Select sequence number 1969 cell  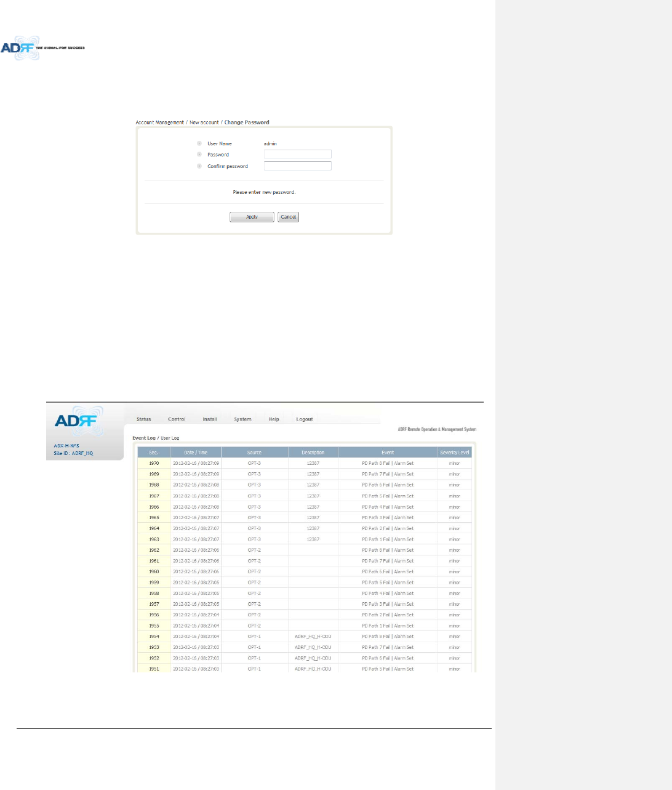coord(154,474)
